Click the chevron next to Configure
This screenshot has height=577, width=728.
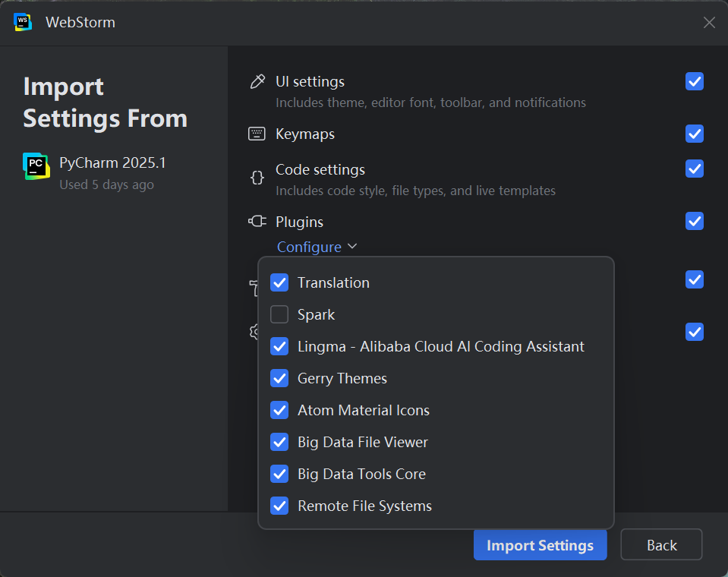pyautogui.click(x=351, y=246)
